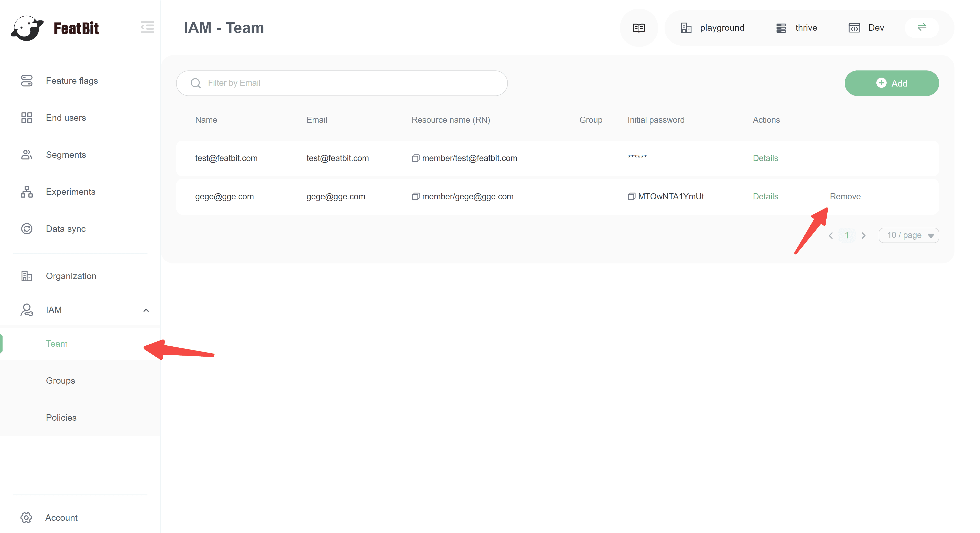Open Feature flags in sidebar

[71, 81]
